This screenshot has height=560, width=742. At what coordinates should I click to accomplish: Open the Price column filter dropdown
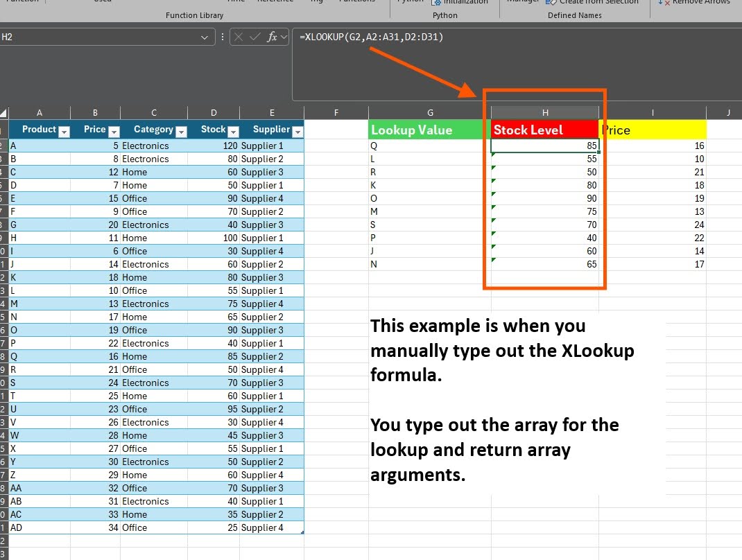[x=114, y=131]
